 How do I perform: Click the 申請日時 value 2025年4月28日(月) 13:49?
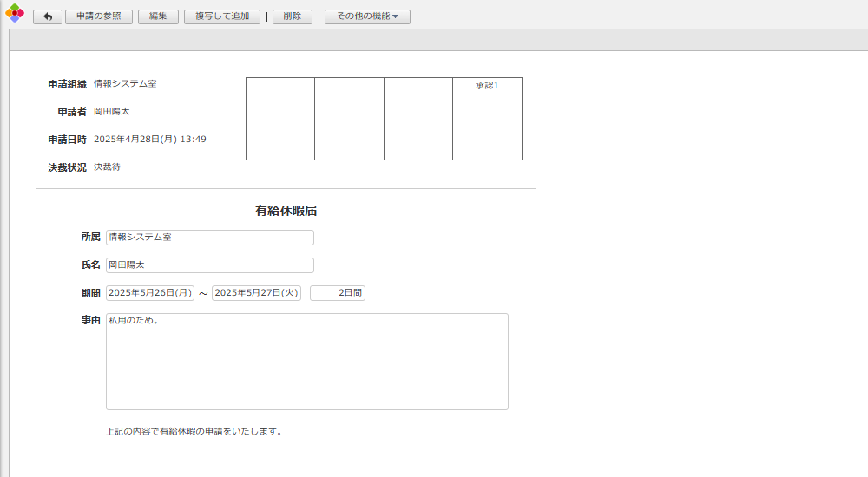(x=150, y=139)
